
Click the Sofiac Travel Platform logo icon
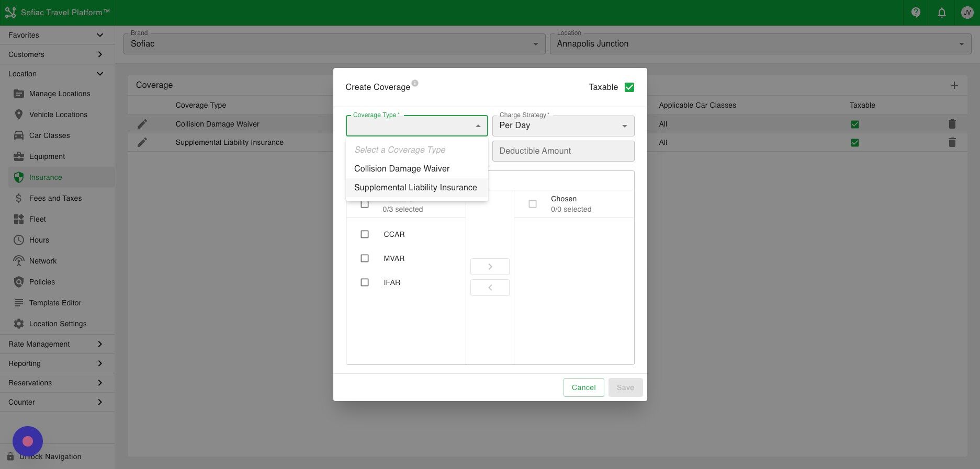(x=10, y=13)
